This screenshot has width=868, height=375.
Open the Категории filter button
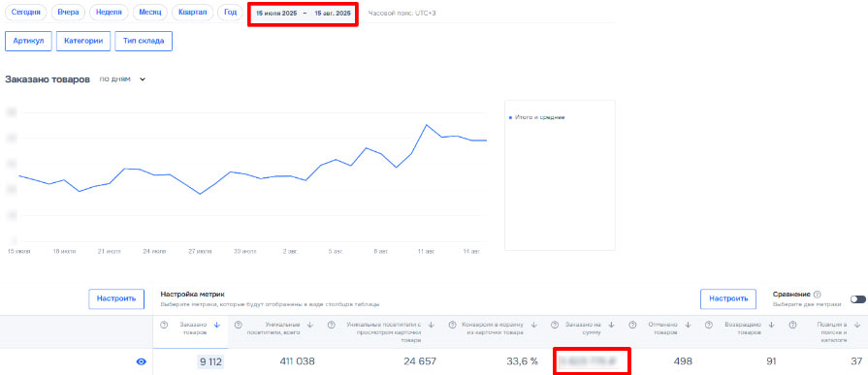point(83,41)
